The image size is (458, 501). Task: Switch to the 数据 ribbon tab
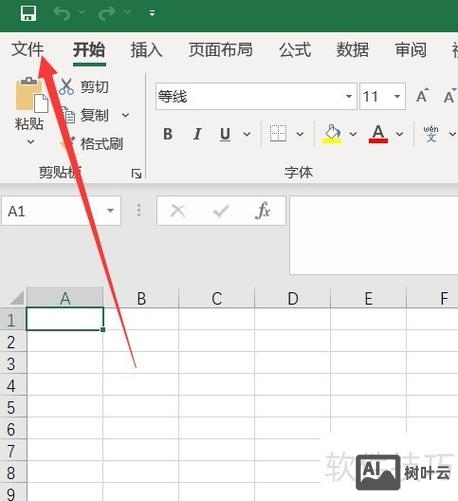tap(352, 50)
